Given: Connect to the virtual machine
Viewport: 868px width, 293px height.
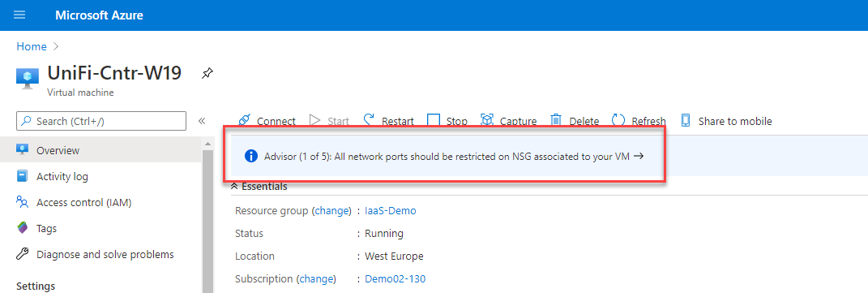Looking at the screenshot, I should point(267,121).
